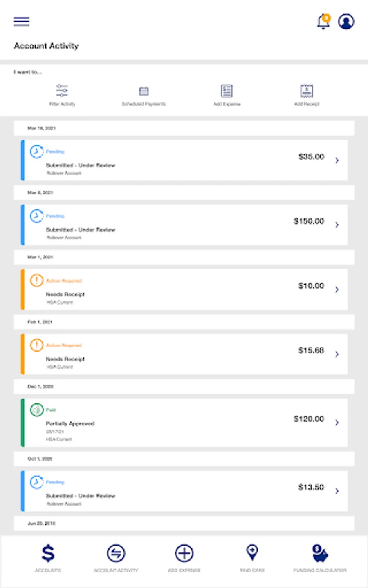The image size is (368, 588).
Task: Click the green Paid status icon
Action: coord(37,410)
